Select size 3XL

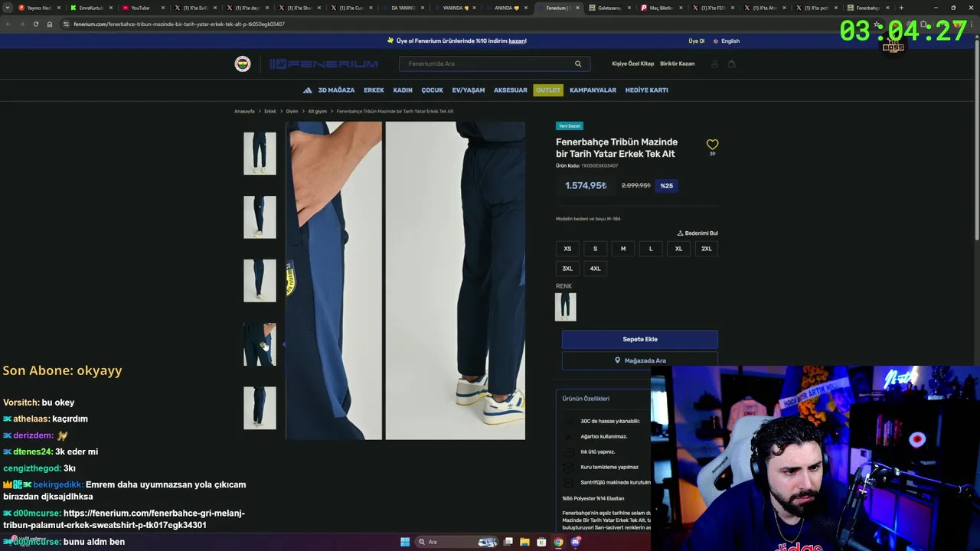pyautogui.click(x=567, y=269)
